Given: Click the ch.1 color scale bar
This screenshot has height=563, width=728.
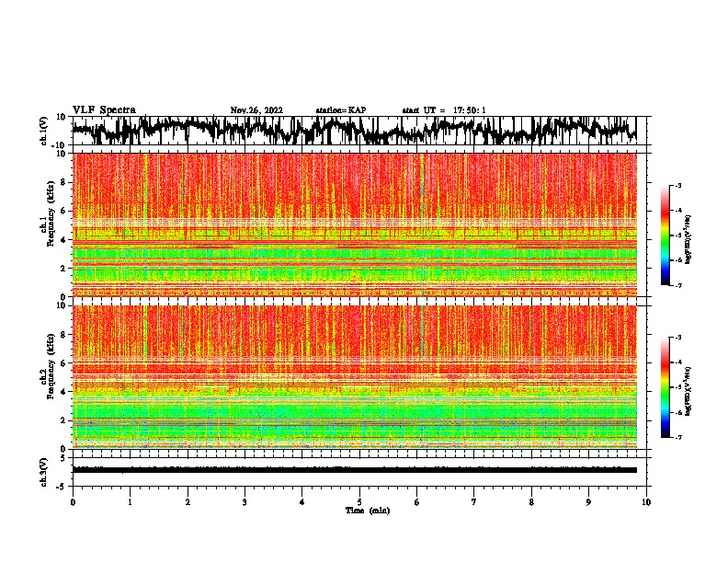Looking at the screenshot, I should (665, 236).
